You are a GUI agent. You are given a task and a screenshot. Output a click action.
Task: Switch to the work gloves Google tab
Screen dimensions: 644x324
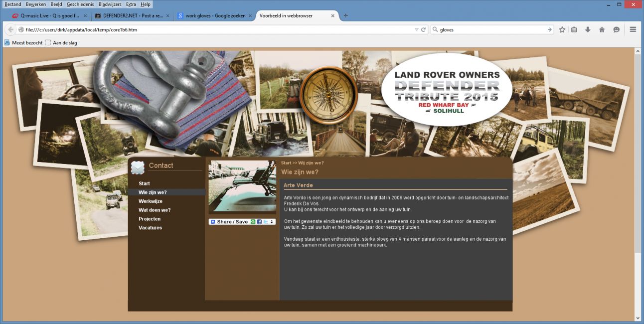pyautogui.click(x=214, y=15)
